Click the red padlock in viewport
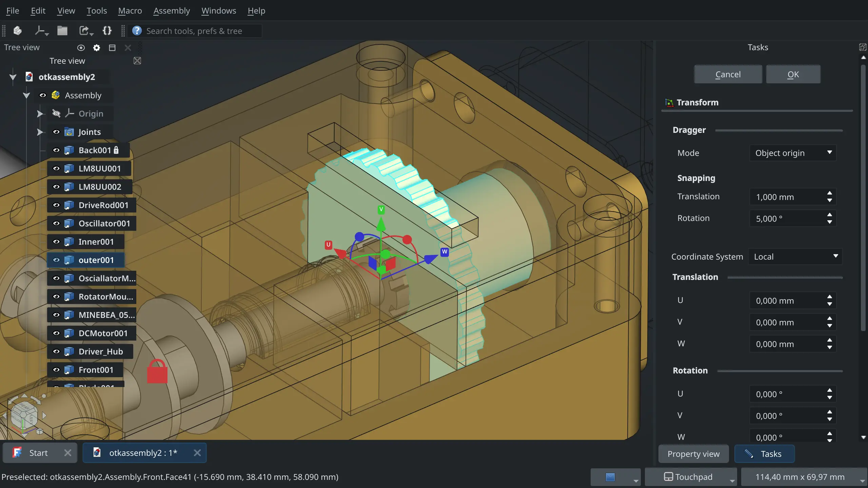The width and height of the screenshot is (868, 488). click(x=157, y=371)
